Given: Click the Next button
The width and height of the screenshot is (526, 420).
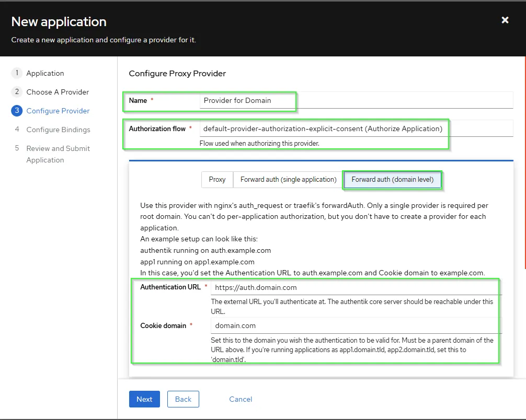Looking at the screenshot, I should pos(144,399).
